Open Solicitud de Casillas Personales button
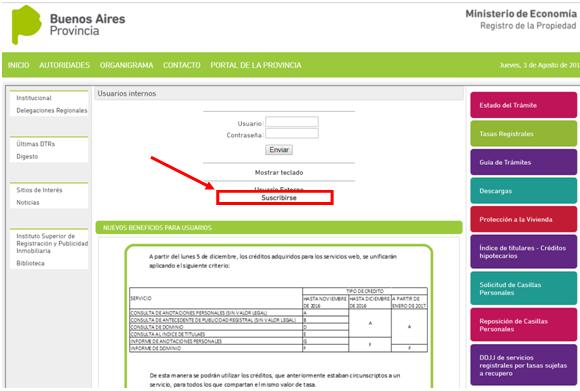Viewport: 580px width, 391px height. tap(523, 289)
